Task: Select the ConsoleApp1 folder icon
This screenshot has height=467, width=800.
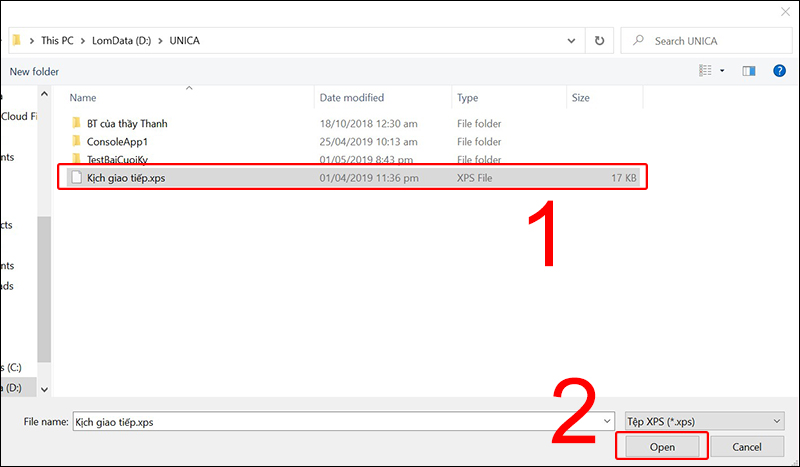Action: point(77,141)
